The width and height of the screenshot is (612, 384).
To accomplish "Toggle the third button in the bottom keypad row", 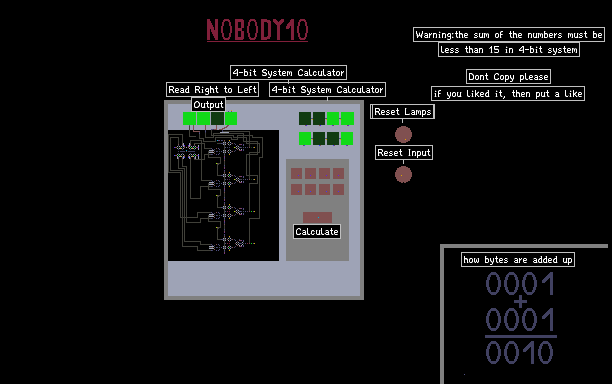I will tap(324, 190).
